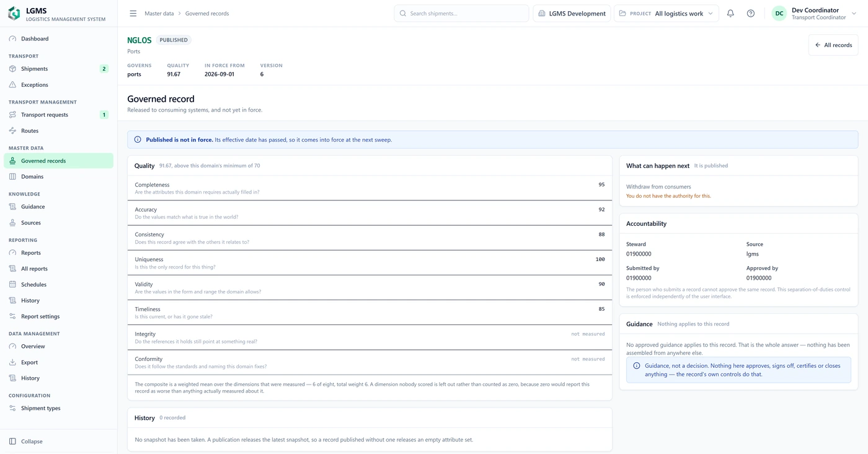
Task: Click the Shipment types icon
Action: (12, 408)
